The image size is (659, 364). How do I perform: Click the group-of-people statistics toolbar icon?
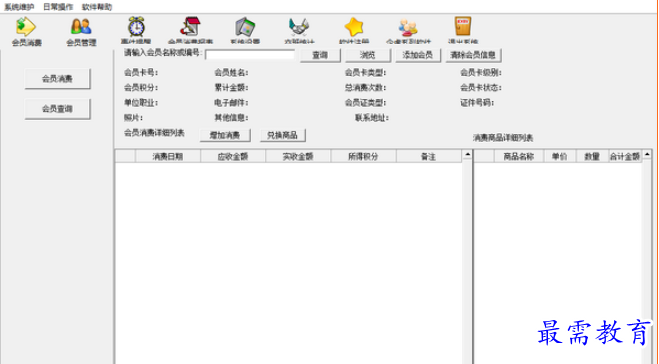pyautogui.click(x=409, y=30)
